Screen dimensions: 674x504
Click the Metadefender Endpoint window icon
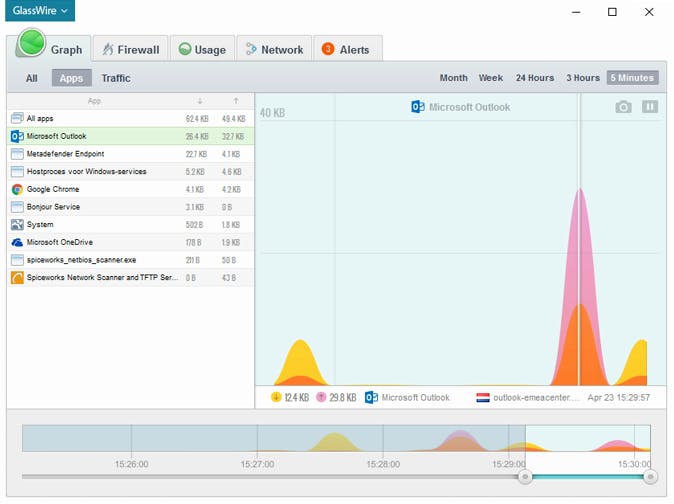[x=17, y=154]
